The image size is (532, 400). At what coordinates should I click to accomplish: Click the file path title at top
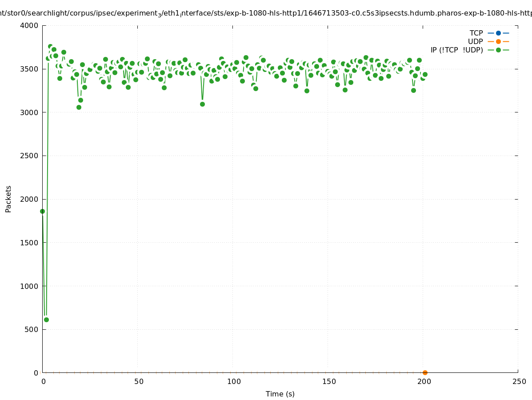click(x=266, y=13)
